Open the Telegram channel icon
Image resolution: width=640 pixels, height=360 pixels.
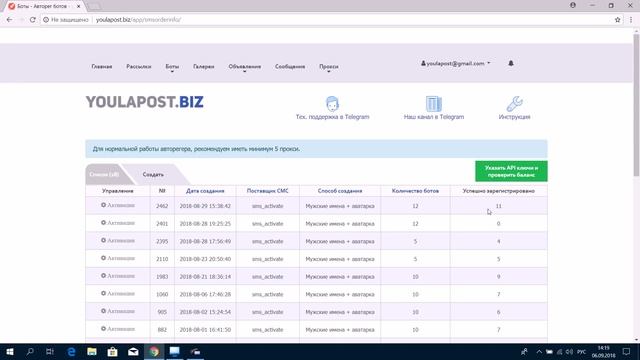point(433,104)
